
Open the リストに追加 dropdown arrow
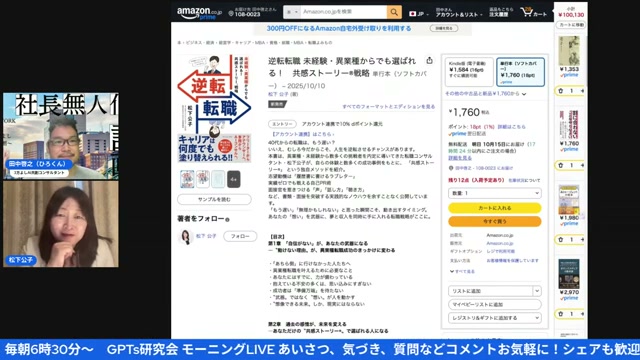pyautogui.click(x=537, y=291)
